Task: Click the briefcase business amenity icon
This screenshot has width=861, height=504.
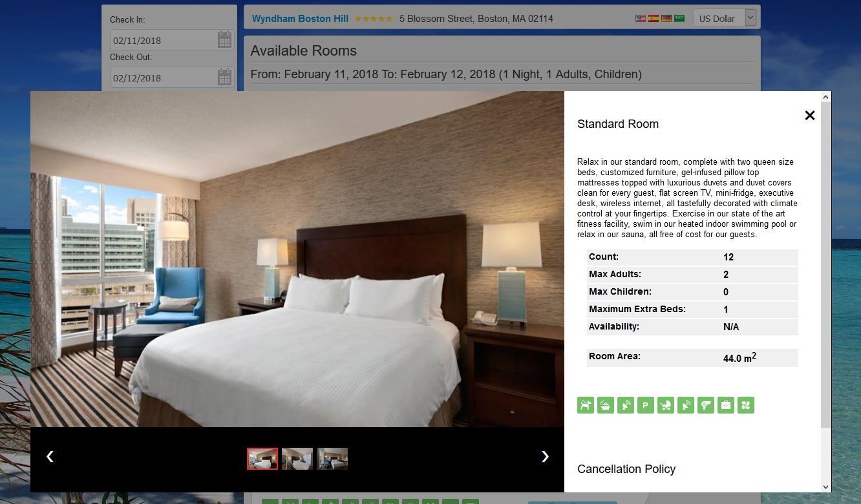Action: click(725, 405)
